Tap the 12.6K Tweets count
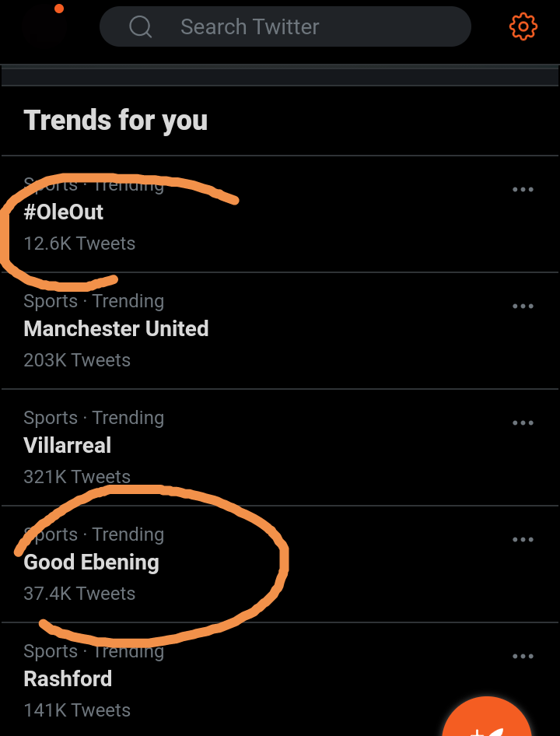Viewport: 560px width, 736px height. coord(79,244)
